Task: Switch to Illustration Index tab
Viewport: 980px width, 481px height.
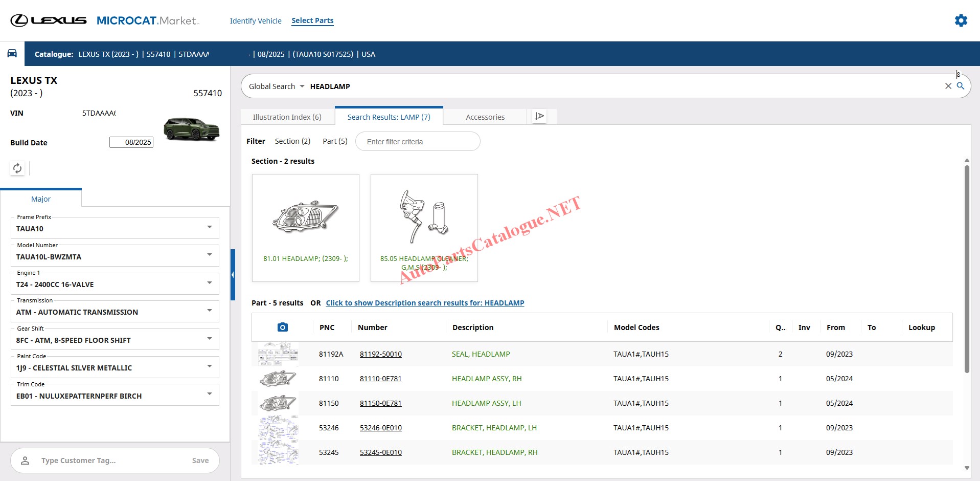Action: (x=287, y=117)
